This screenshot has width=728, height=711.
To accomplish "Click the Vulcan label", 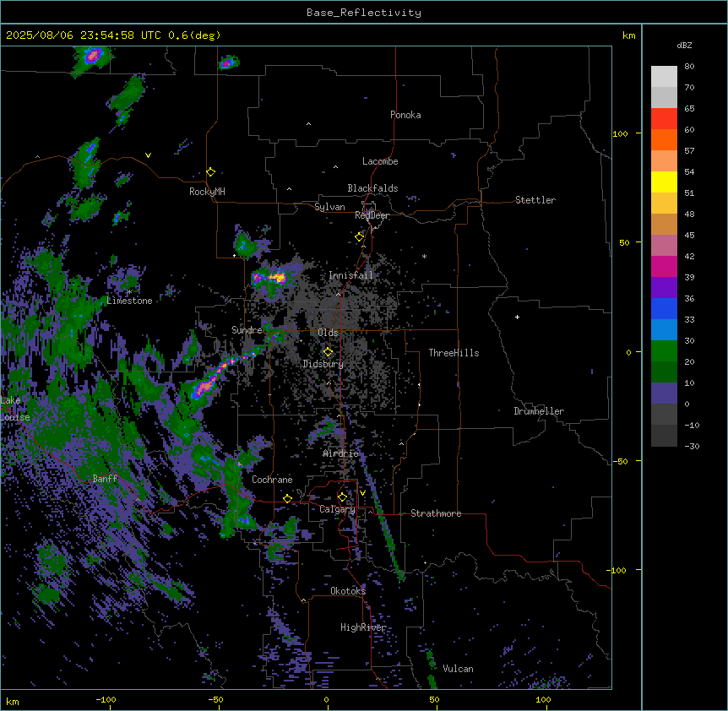I will tap(459, 669).
